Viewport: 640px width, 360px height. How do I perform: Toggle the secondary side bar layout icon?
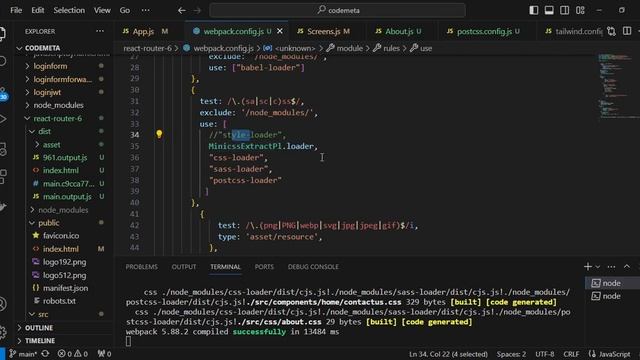[564, 10]
